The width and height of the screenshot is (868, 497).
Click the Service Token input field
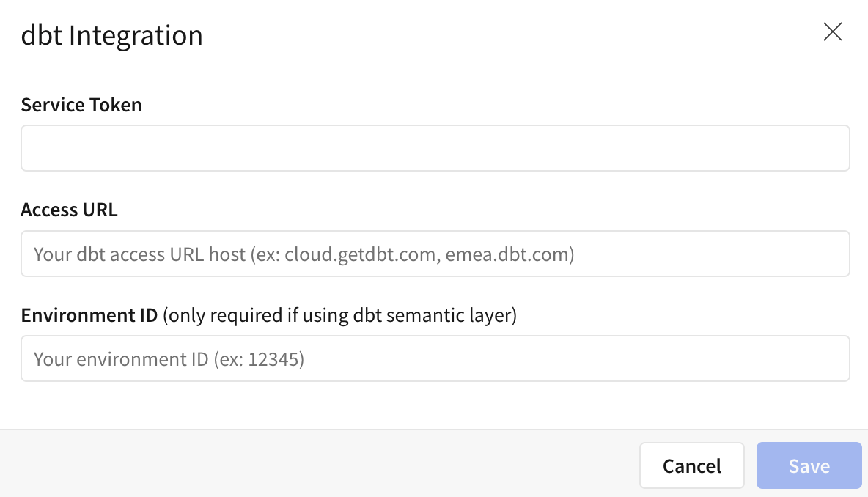435,148
